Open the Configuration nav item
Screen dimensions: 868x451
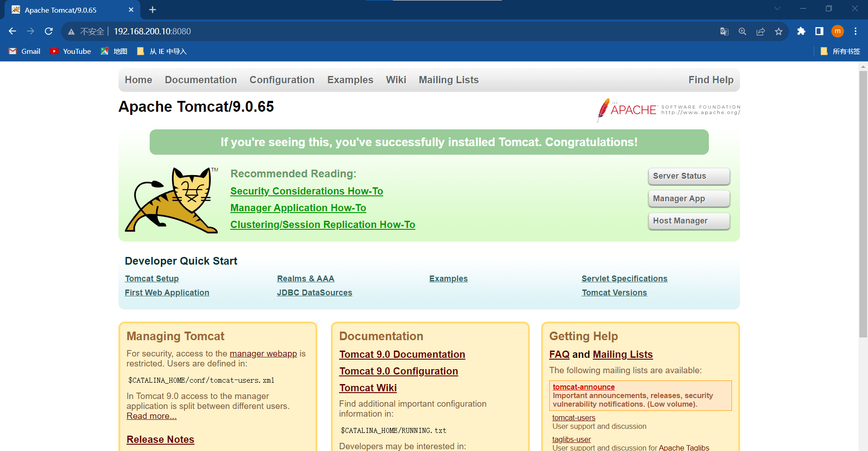tap(282, 80)
